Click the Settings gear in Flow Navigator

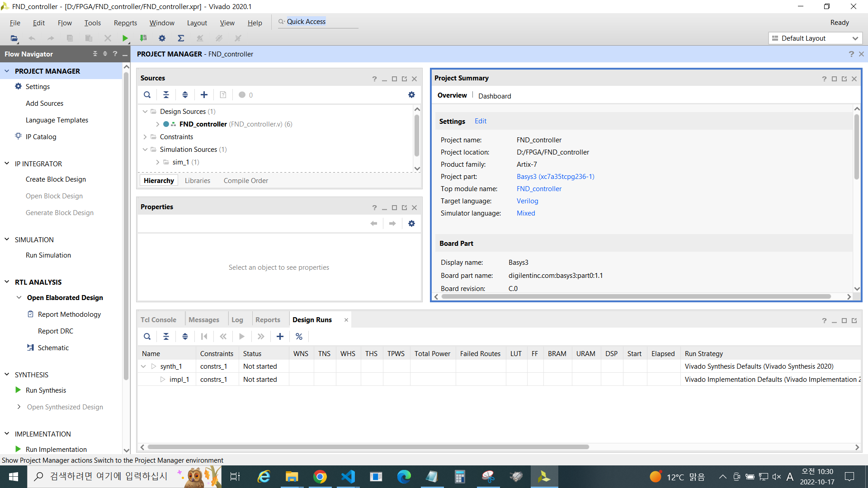tap(19, 86)
